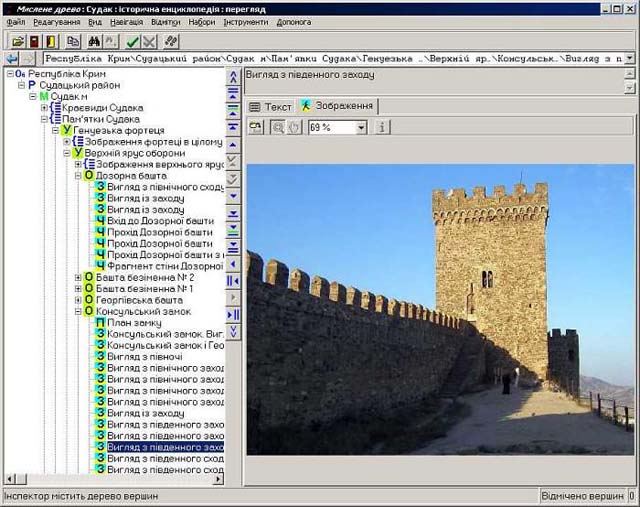Screen dimensions: 640x507
Task: Click the copy toolbar icon
Action: click(x=73, y=41)
